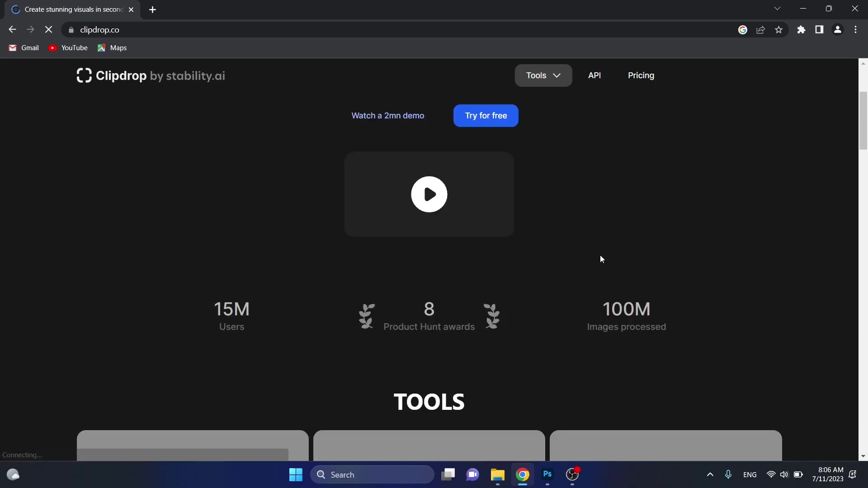Click Try for free

pos(486,116)
